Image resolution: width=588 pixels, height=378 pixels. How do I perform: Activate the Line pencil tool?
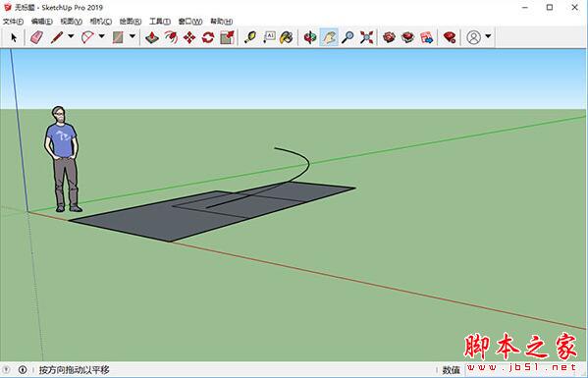tap(57, 37)
